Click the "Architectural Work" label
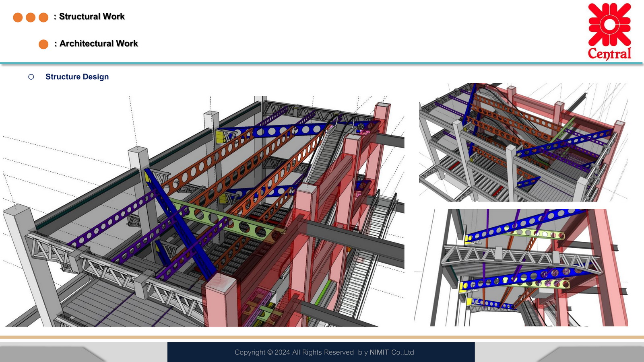Screen dimensions: 644x362 [99, 43]
